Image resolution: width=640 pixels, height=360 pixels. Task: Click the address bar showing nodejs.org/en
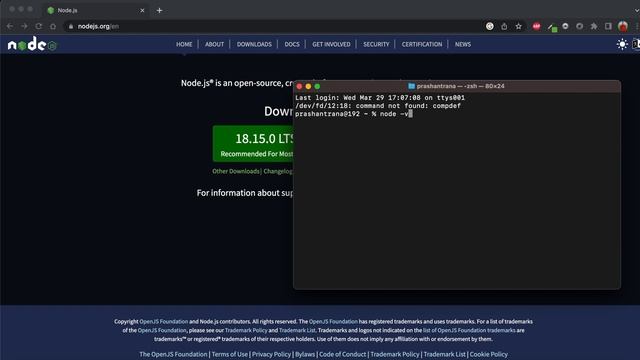(x=273, y=26)
